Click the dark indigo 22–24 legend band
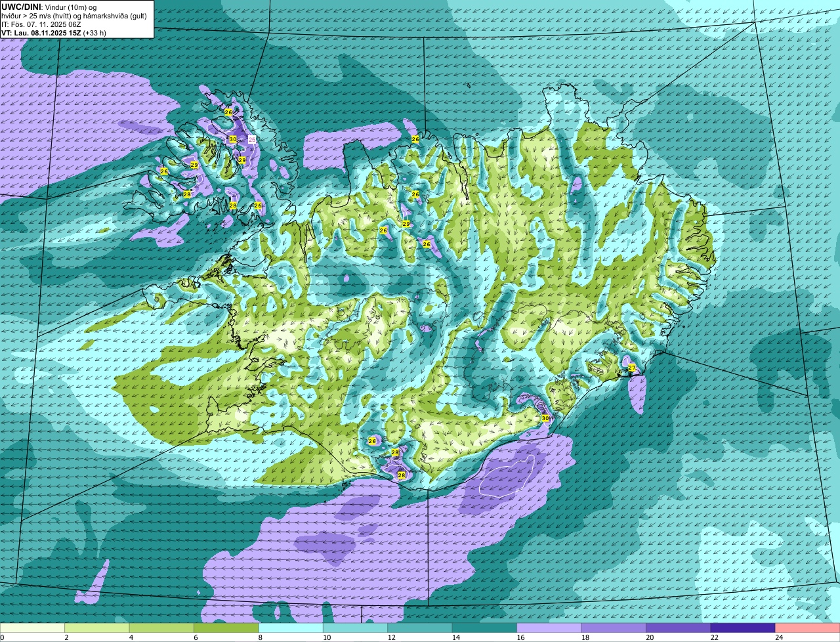 (743, 628)
